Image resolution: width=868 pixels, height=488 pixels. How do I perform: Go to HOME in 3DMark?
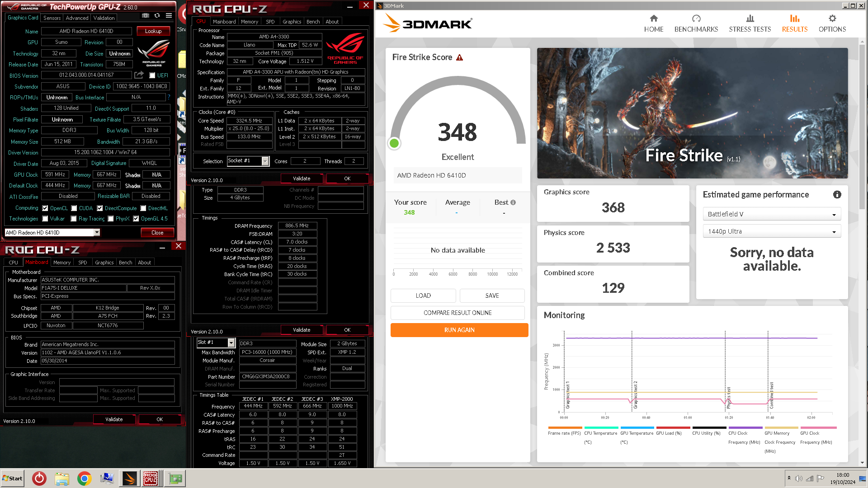pos(654,23)
